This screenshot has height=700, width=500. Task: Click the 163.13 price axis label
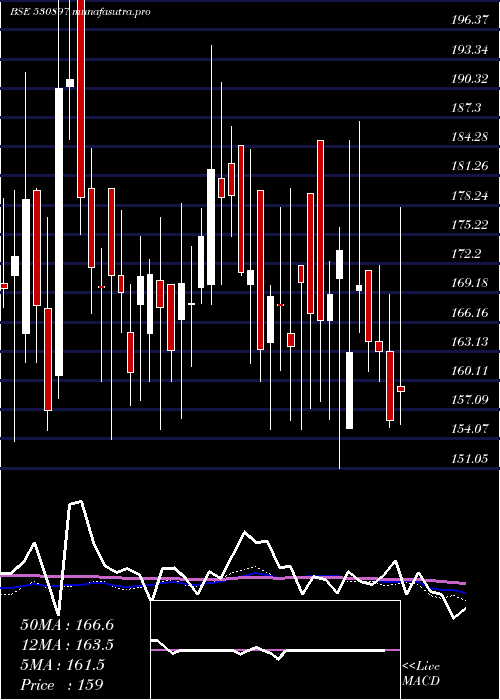pyautogui.click(x=469, y=342)
